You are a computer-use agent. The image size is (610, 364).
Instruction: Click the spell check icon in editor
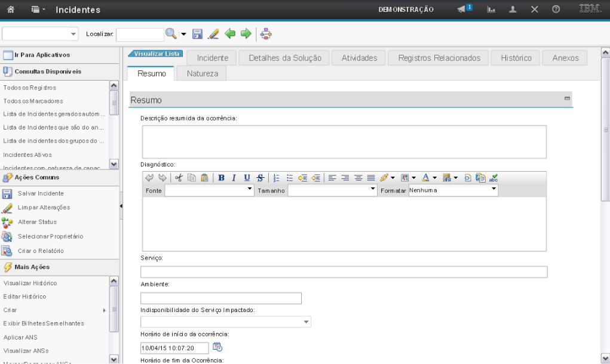click(493, 177)
